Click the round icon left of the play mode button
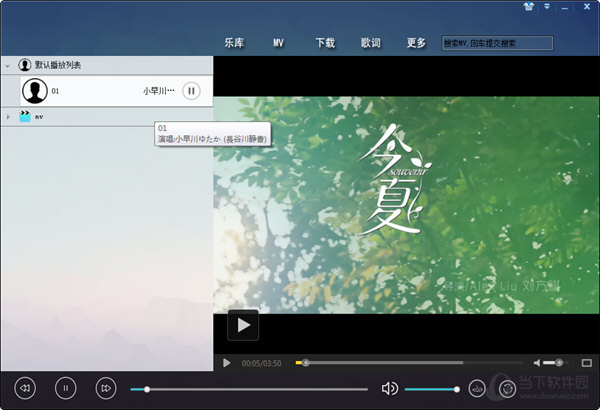This screenshot has width=600, height=410. pos(477,389)
